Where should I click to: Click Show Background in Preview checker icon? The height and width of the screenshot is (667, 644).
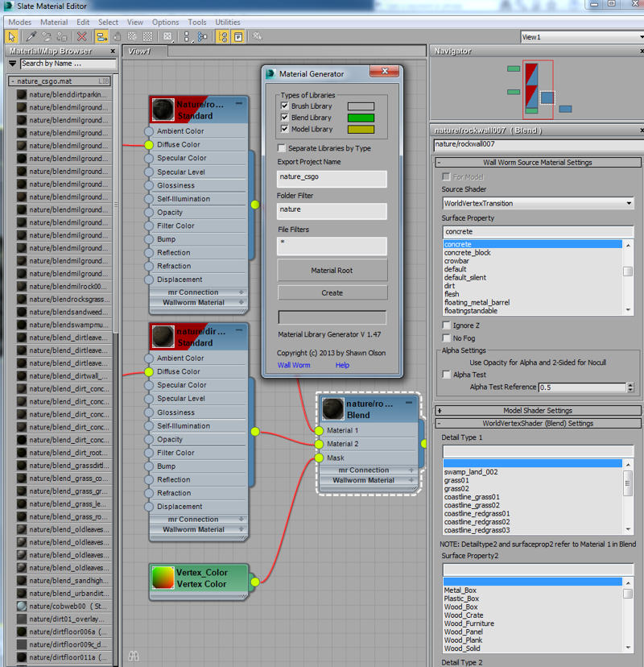pos(147,36)
